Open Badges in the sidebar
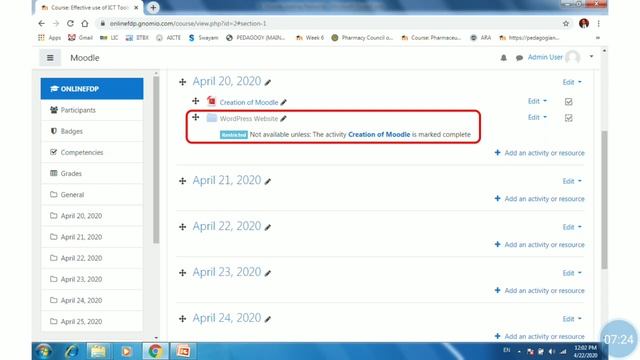Screen dimensions: 640x360 [x=92, y=131]
